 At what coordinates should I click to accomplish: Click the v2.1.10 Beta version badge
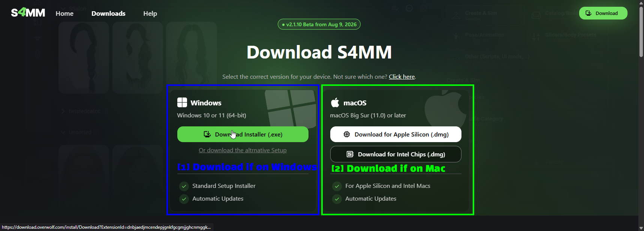point(319,24)
